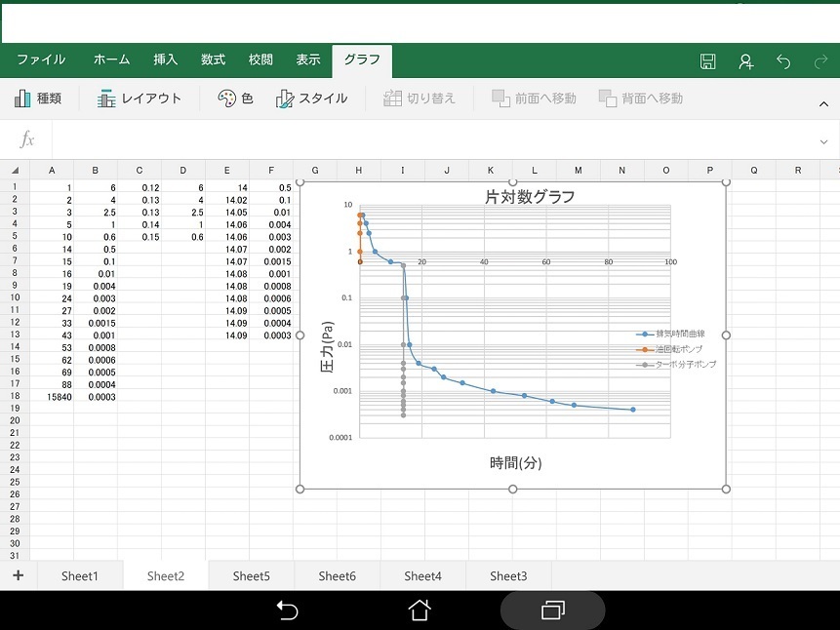Open chart type (種類) options
Screen dimensions: 840x630
pos(38,98)
